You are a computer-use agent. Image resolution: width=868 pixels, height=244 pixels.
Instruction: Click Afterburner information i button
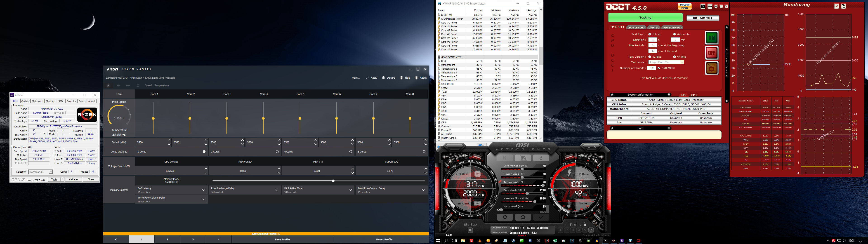(541, 158)
